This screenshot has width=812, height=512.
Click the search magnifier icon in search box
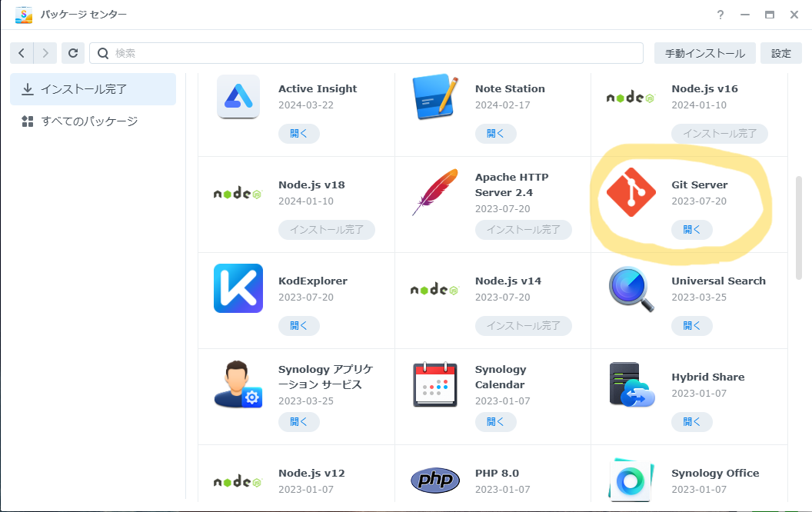pyautogui.click(x=103, y=53)
